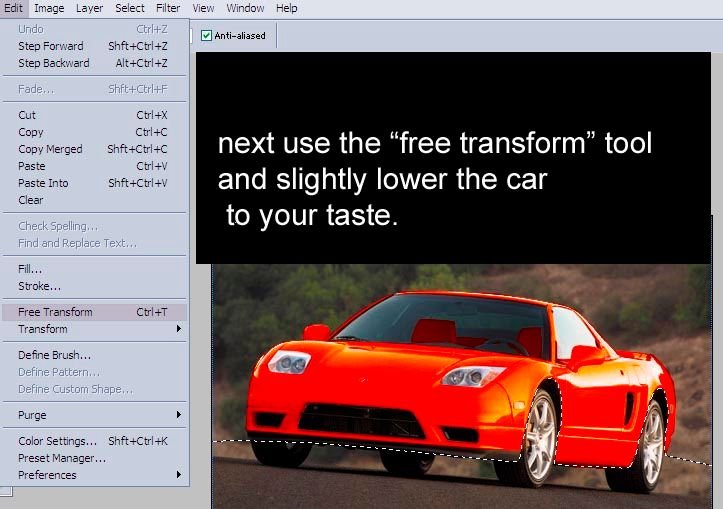Choose Free Transform from the Edit menu
This screenshot has height=509, width=723.
click(x=95, y=312)
